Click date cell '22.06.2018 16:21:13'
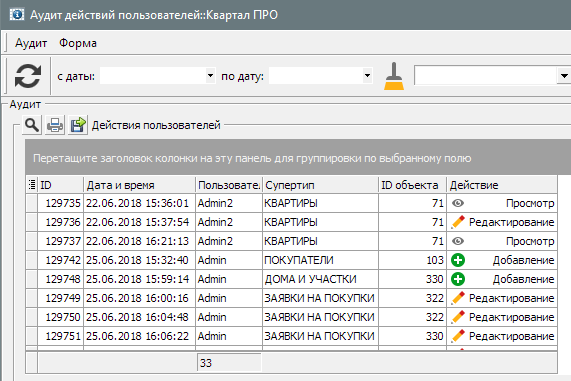571x381 pixels. tap(139, 241)
